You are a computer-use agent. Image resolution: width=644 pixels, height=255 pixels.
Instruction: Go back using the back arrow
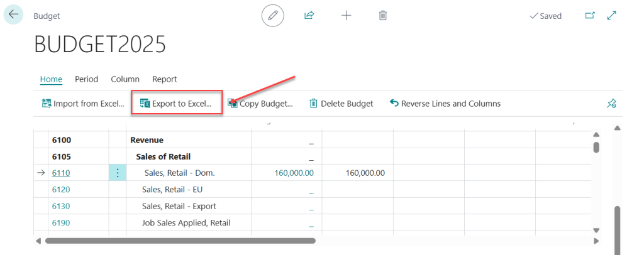tap(14, 14)
